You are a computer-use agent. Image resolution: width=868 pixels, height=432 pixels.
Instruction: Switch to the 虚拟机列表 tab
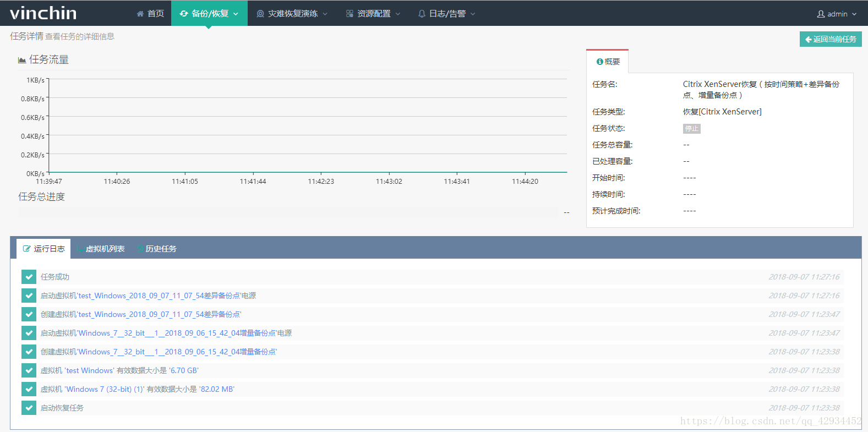tap(101, 249)
